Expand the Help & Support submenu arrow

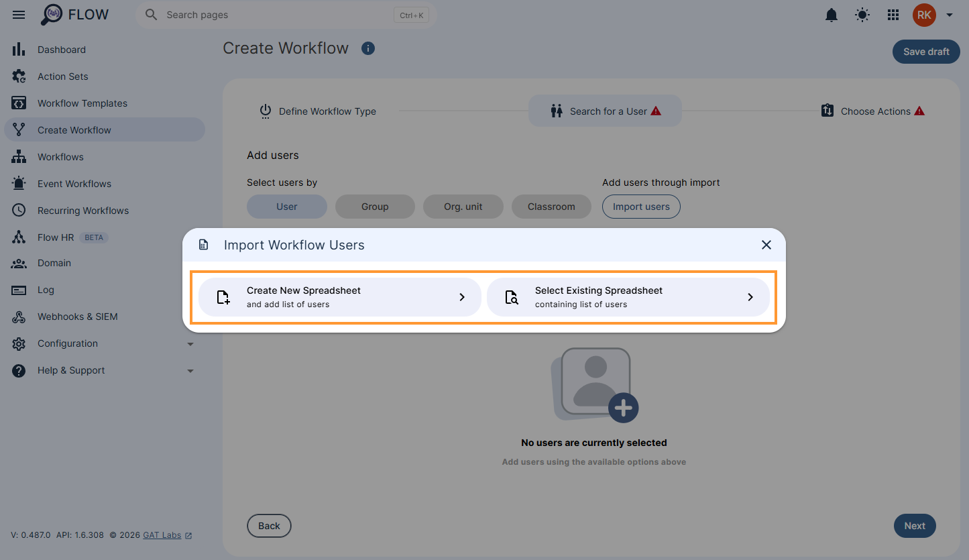(x=190, y=371)
